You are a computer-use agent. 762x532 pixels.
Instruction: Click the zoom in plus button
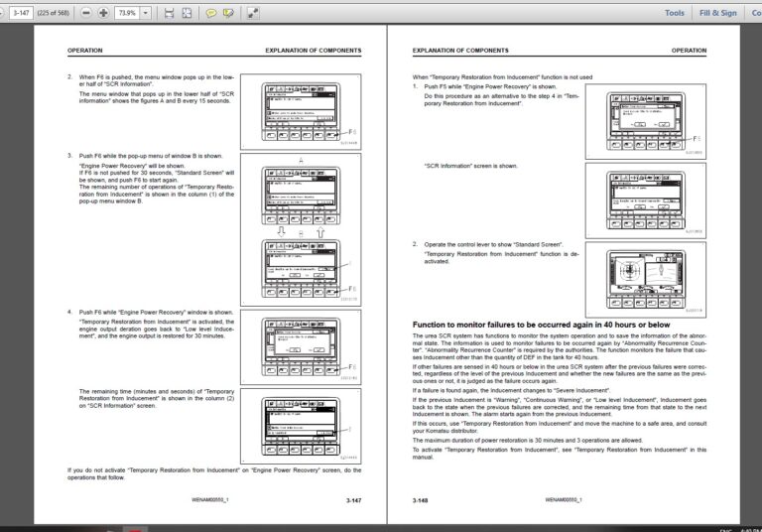point(103,13)
